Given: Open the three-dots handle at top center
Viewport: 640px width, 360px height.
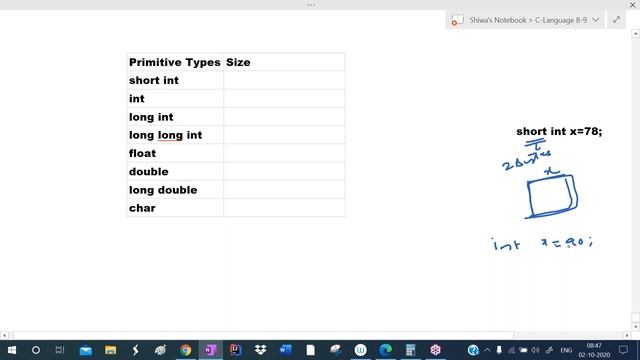Looking at the screenshot, I should click(x=311, y=5).
